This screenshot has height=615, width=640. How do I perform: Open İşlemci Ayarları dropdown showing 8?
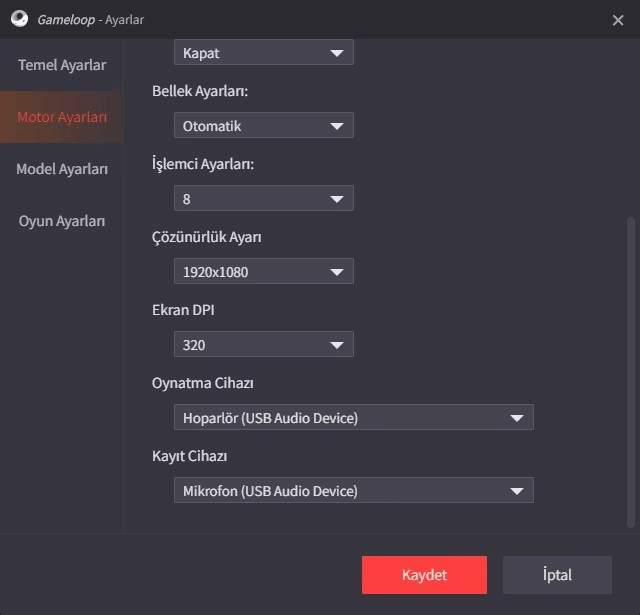tap(264, 198)
